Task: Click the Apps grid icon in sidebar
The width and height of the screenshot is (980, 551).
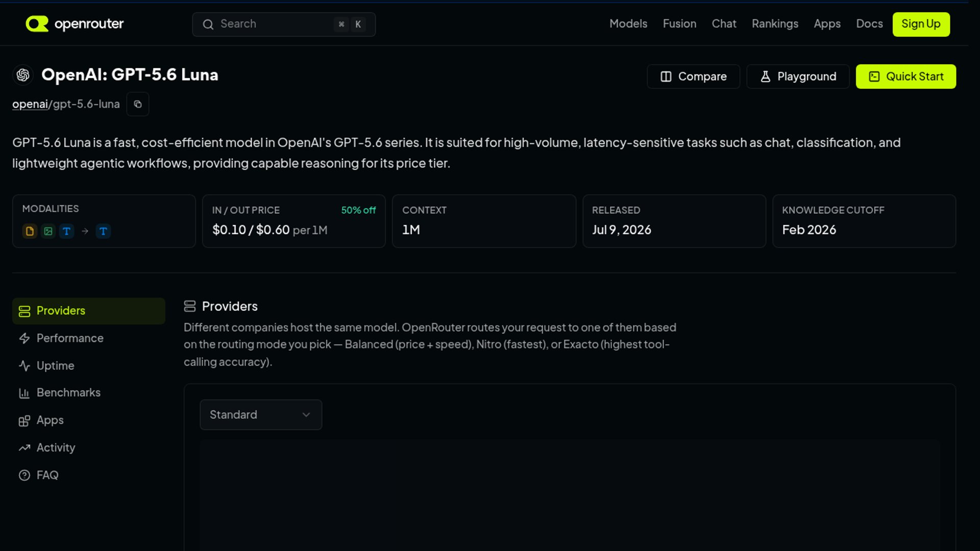Action: pos(24,420)
